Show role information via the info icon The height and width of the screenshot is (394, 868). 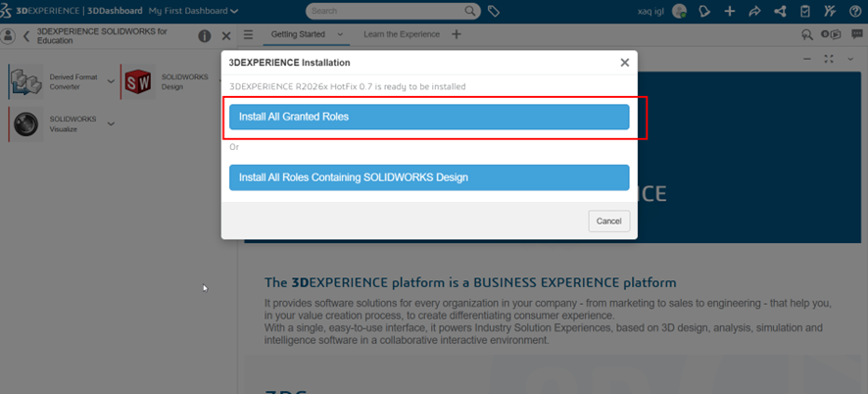[x=205, y=36]
